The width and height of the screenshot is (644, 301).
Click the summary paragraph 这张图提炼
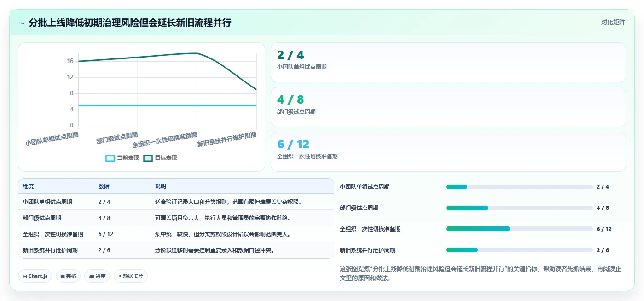click(480, 273)
